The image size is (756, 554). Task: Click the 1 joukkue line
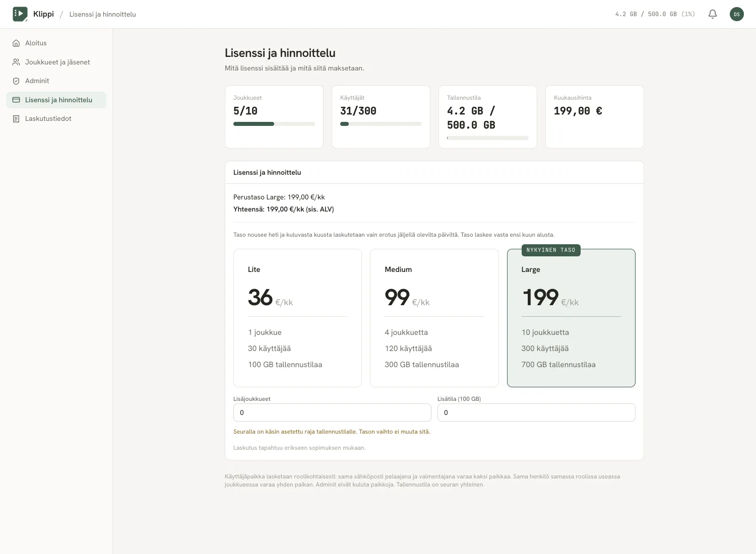[x=265, y=332]
